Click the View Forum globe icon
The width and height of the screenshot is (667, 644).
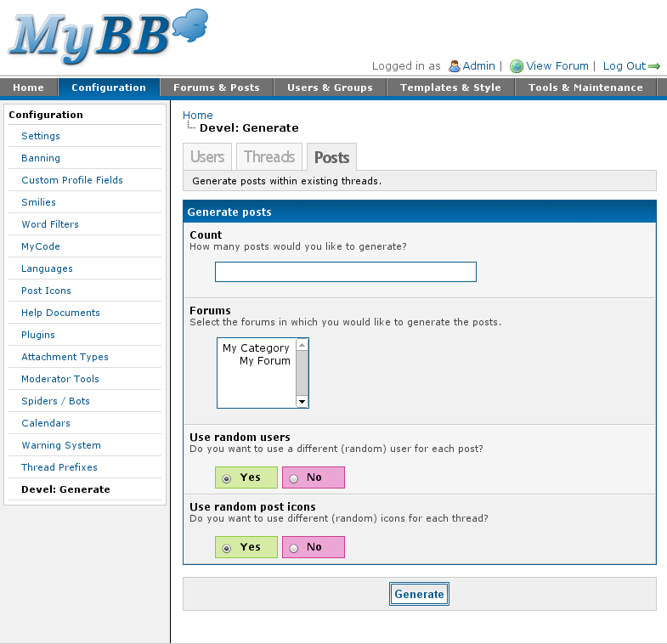(x=517, y=66)
